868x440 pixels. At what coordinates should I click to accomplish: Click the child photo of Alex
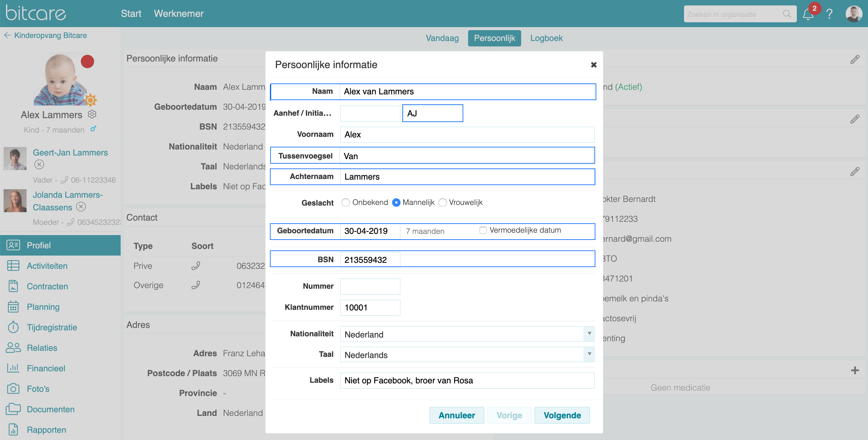click(60, 80)
